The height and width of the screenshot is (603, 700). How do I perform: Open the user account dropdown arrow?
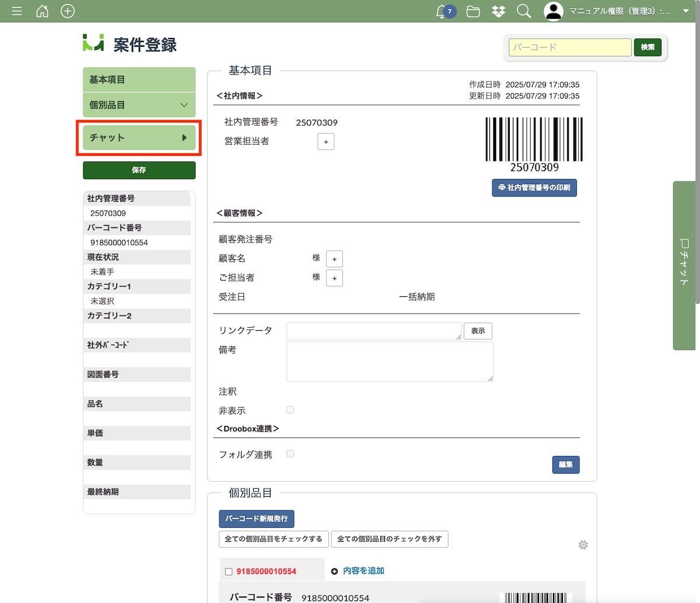click(x=686, y=12)
